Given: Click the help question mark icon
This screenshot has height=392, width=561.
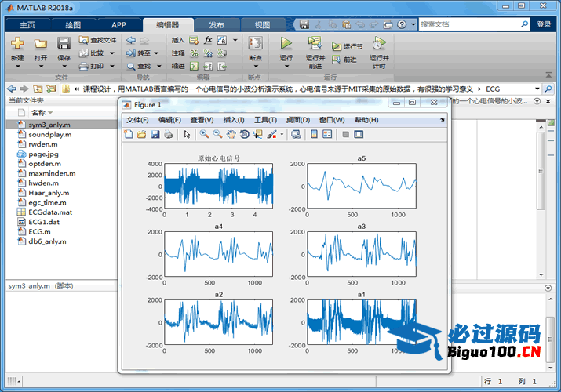Looking at the screenshot, I should (x=402, y=24).
